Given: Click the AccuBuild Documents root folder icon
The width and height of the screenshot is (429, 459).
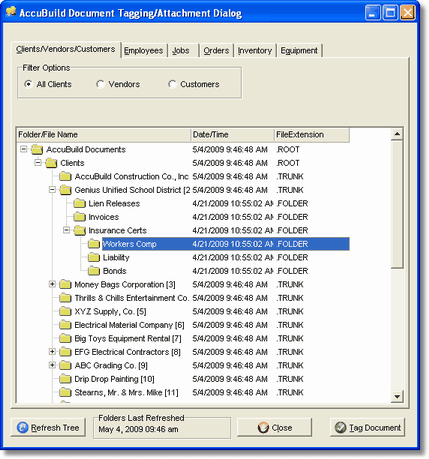Looking at the screenshot, I should 37,150.
